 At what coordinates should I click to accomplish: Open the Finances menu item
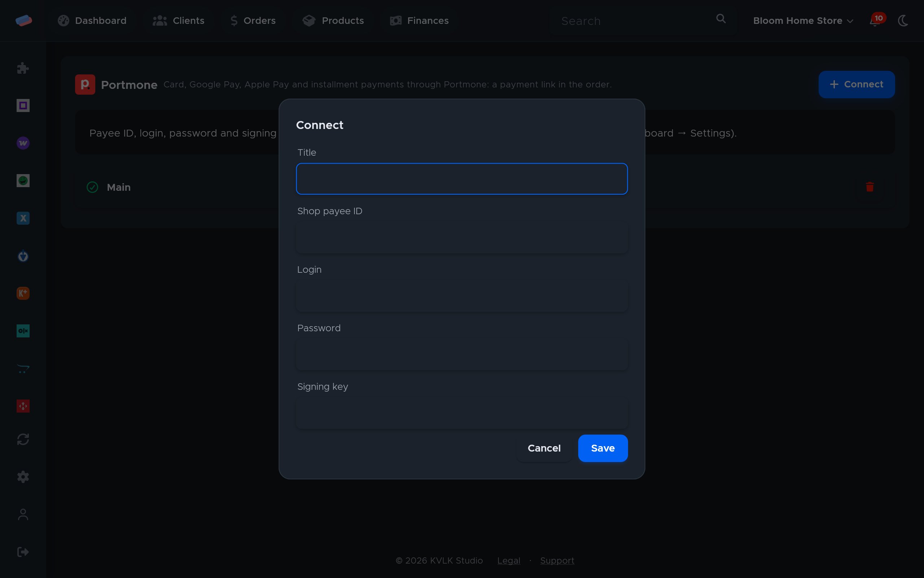tap(419, 21)
